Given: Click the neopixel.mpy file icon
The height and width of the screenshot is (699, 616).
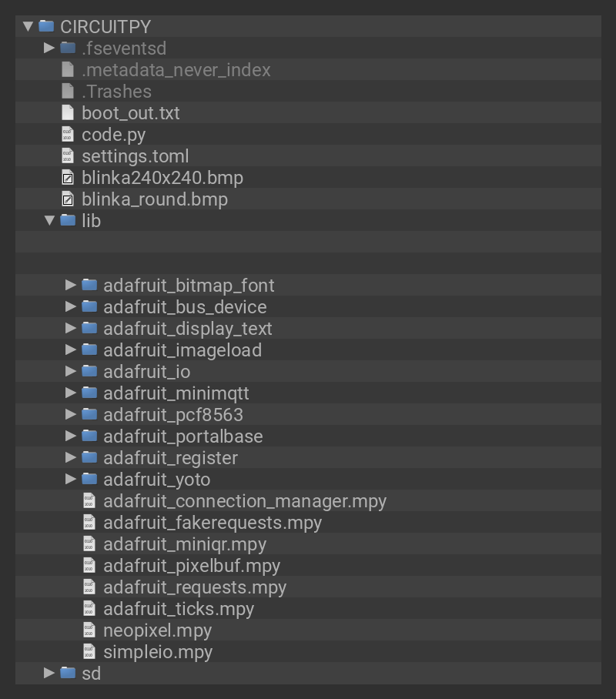Looking at the screenshot, I should tap(89, 630).
